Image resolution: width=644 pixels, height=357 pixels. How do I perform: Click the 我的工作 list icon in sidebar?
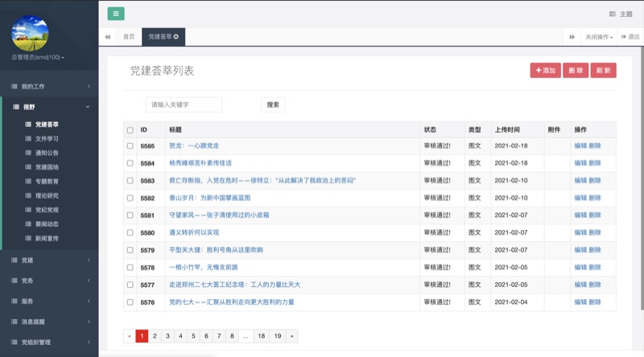click(x=14, y=86)
